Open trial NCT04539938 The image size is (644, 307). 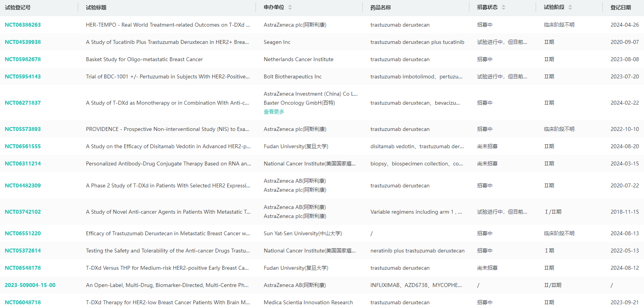(23, 42)
